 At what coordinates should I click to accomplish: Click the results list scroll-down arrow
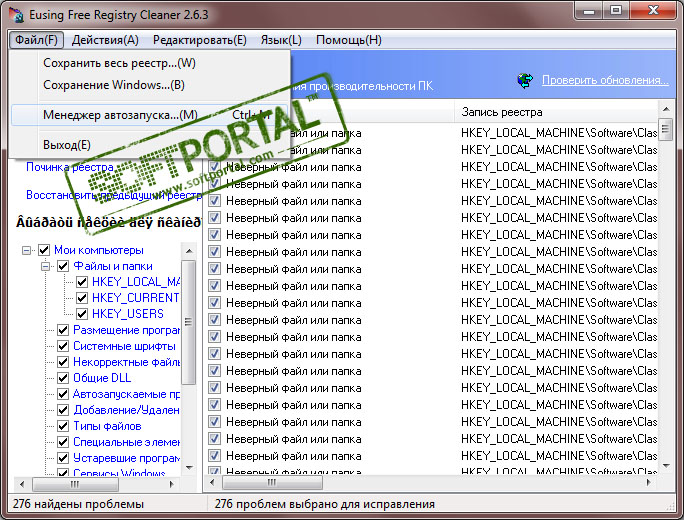tap(666, 466)
